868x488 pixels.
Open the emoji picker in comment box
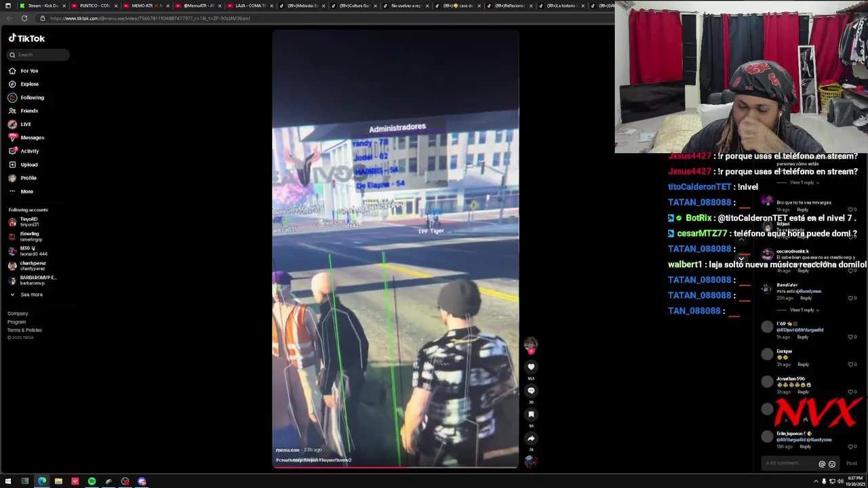(x=832, y=464)
